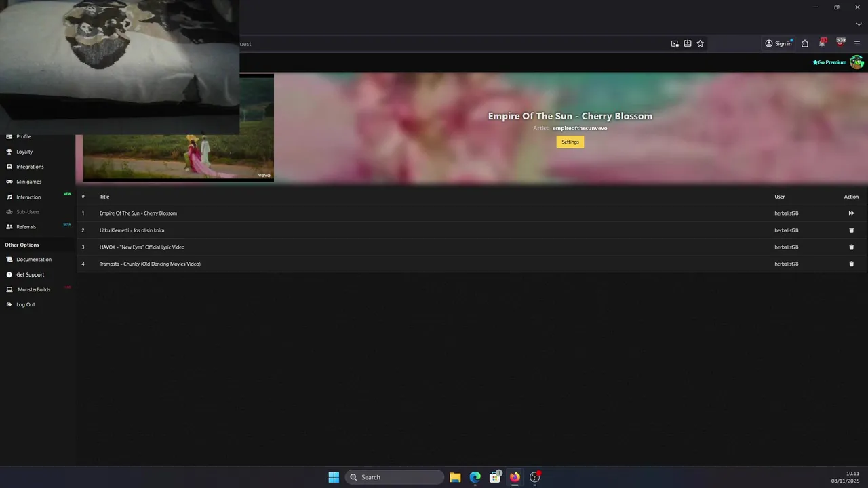Open File Explorer from the taskbar
This screenshot has width=868, height=488.
(455, 477)
